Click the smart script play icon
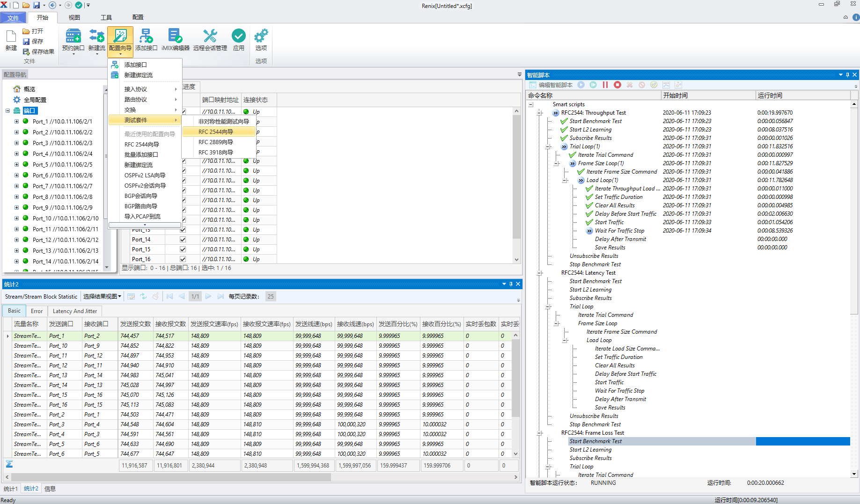This screenshot has height=504, width=860. (581, 85)
